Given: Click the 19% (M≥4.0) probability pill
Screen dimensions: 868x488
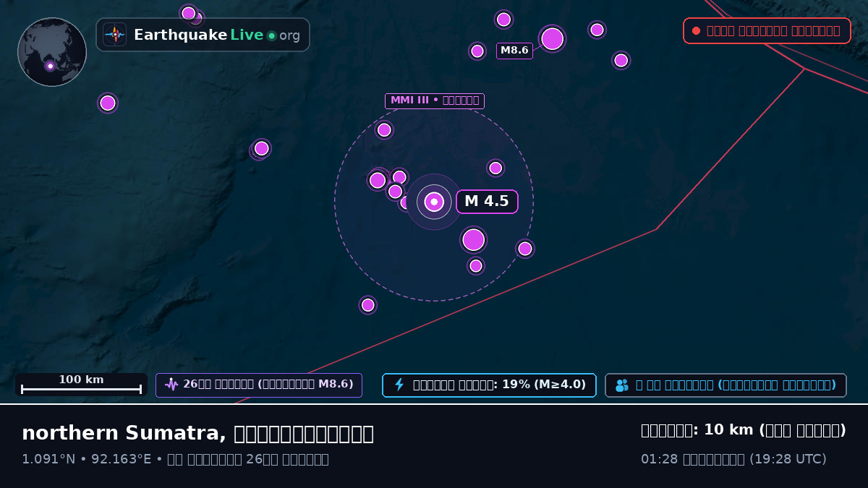Looking at the screenshot, I should tap(489, 385).
